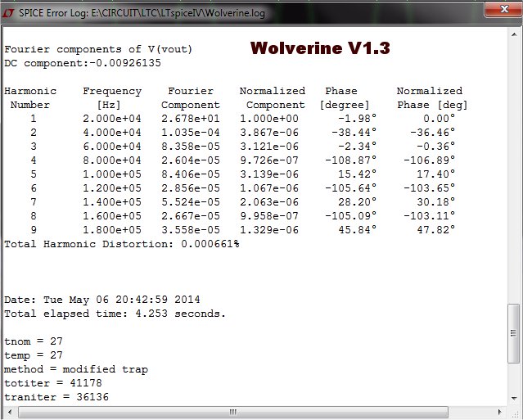Click the 'Wolverine V1.3' heading text

320,48
